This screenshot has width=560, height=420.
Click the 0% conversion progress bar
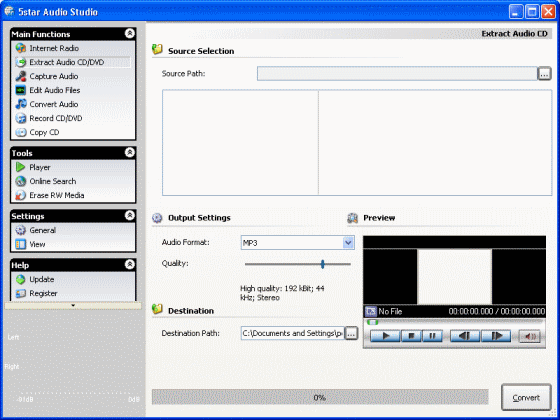(320, 397)
